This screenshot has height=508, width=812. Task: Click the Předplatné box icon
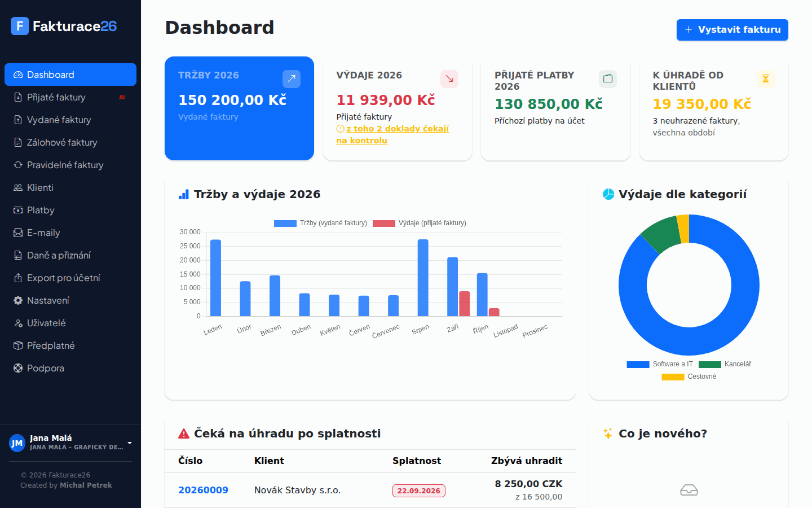18,345
